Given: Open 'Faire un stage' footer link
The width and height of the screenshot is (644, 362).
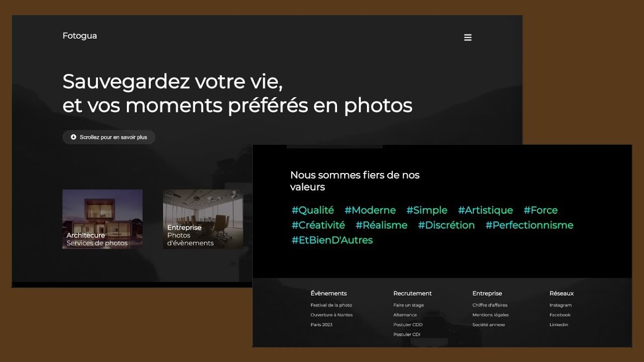Looking at the screenshot, I should 409,305.
